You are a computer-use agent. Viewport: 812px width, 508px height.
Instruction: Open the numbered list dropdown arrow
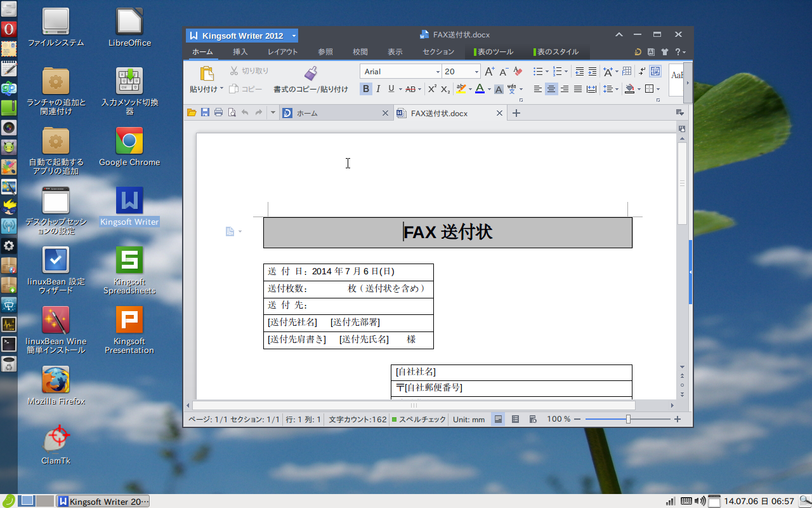pyautogui.click(x=566, y=72)
